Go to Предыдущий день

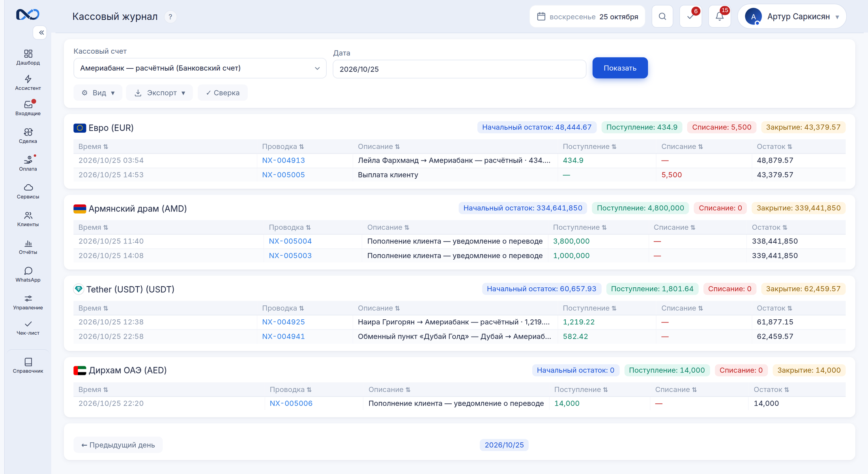[118, 445]
